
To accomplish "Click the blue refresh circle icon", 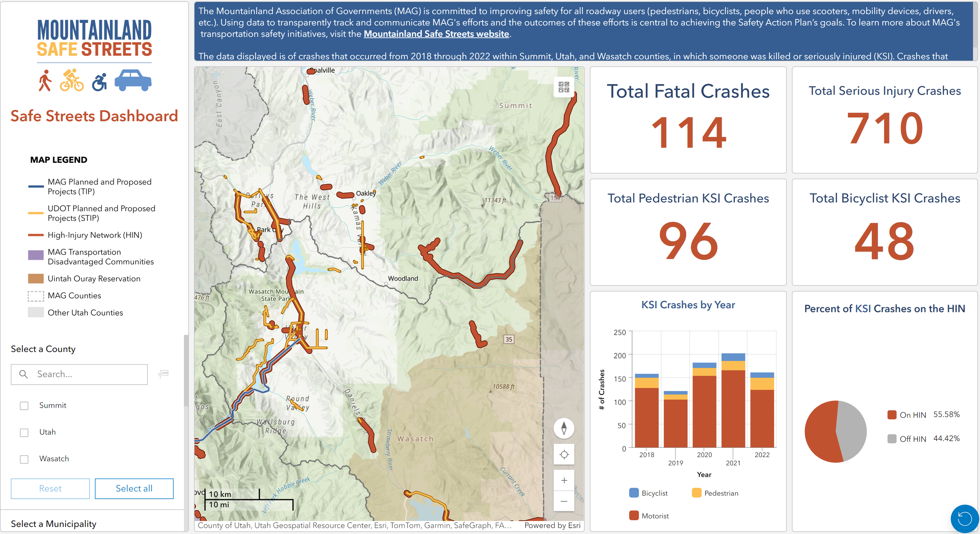I will tap(964, 519).
